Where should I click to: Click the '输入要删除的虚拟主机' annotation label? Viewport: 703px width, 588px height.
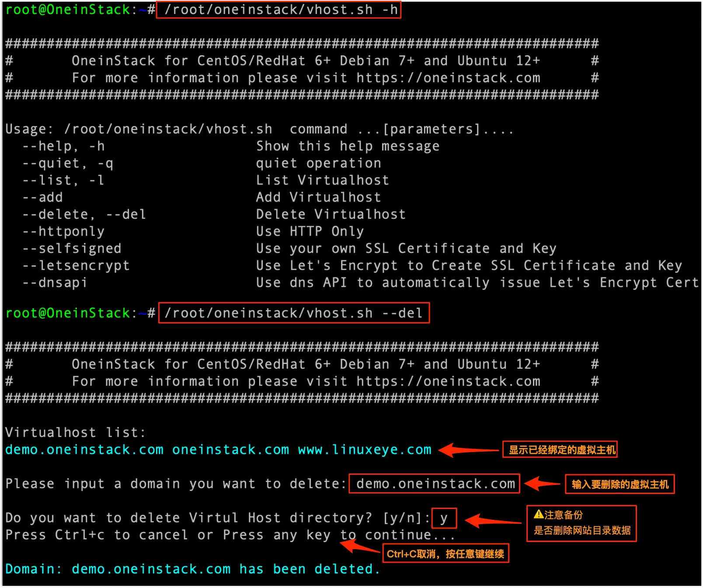coord(620,484)
